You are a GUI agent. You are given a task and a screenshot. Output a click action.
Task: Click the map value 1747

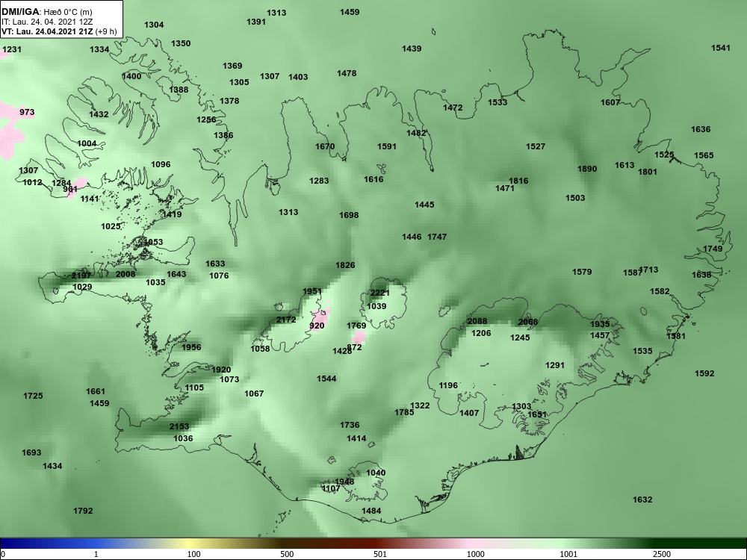[437, 237]
